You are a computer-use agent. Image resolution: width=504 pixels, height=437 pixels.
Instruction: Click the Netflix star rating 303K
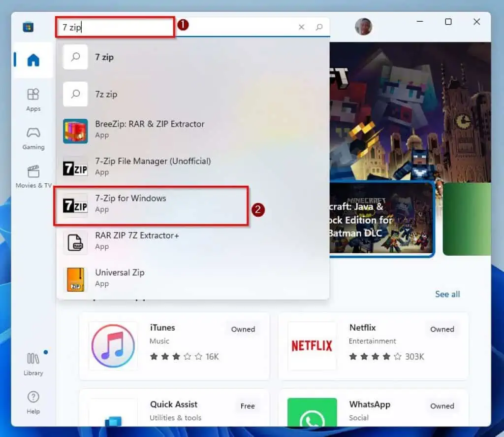(386, 357)
